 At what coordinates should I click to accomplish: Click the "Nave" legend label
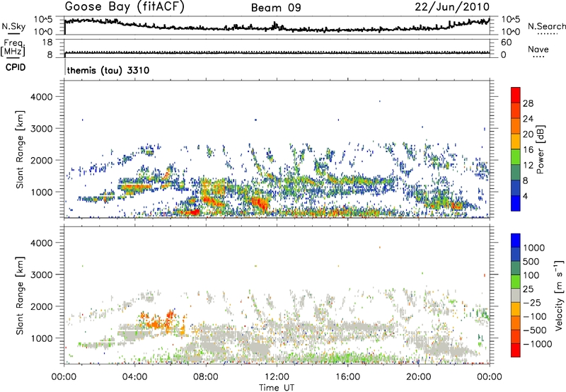[x=538, y=49]
